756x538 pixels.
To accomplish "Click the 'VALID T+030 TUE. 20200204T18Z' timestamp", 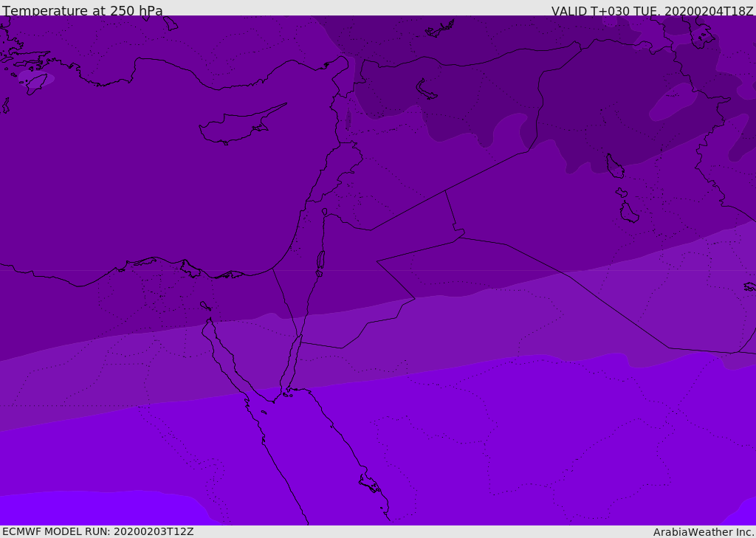I will point(653,11).
